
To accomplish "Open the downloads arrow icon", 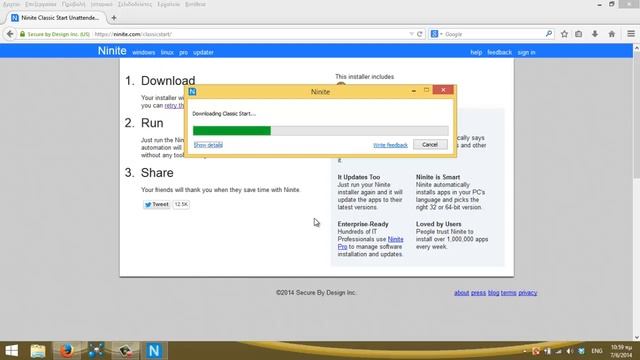I will tap(595, 34).
